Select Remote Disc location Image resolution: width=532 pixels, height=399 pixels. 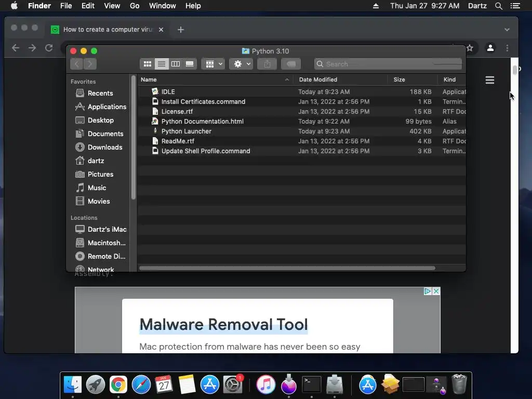click(x=100, y=257)
